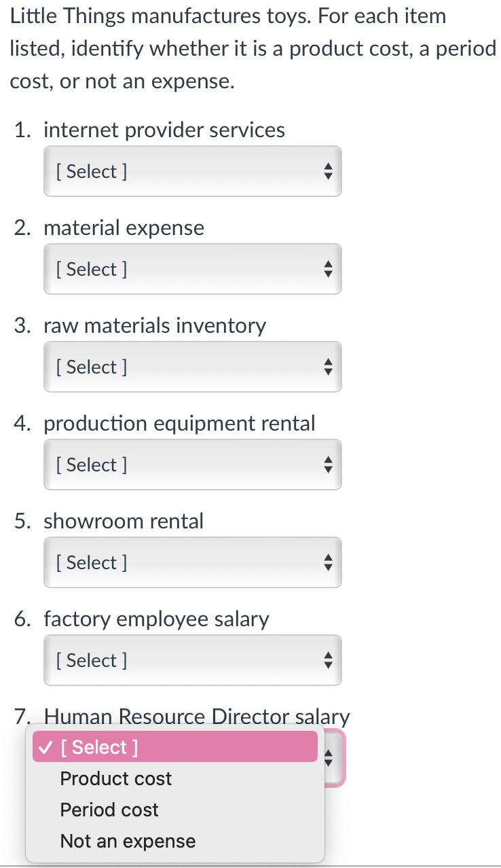Choose Not an expense for question 7
The image size is (501, 868).
pos(127,841)
